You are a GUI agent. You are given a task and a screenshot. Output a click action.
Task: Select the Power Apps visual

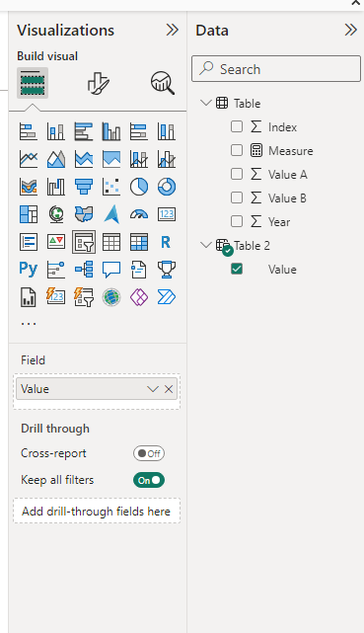[139, 297]
